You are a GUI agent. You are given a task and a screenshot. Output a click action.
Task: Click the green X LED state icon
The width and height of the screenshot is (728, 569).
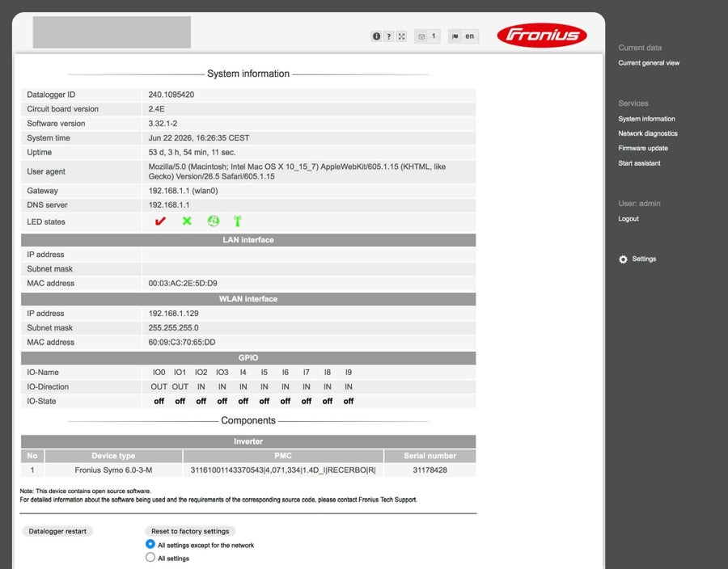[187, 221]
